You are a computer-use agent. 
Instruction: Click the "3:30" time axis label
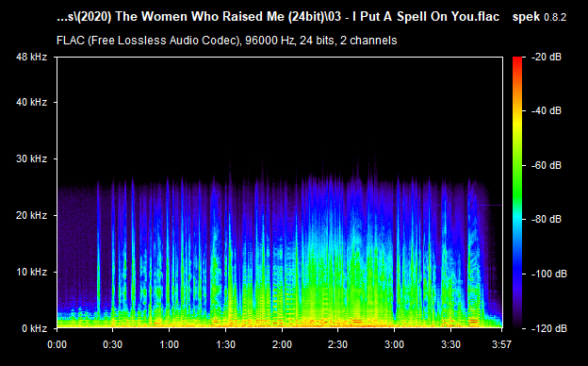coord(450,344)
